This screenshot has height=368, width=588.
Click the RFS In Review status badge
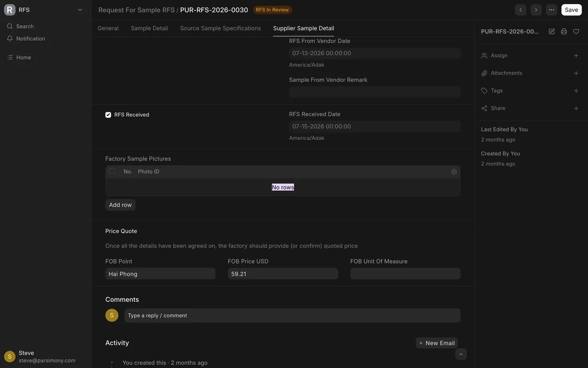(x=272, y=10)
